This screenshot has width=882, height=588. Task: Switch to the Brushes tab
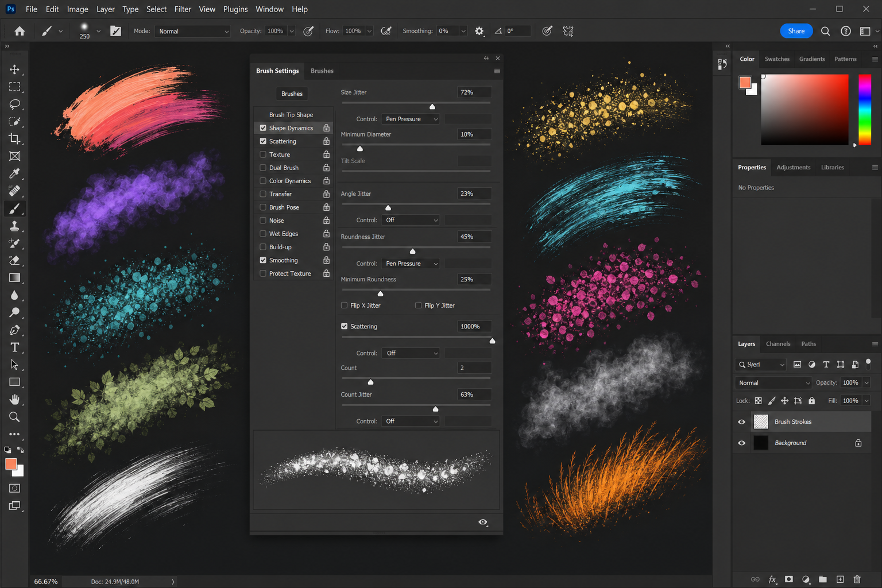click(322, 71)
